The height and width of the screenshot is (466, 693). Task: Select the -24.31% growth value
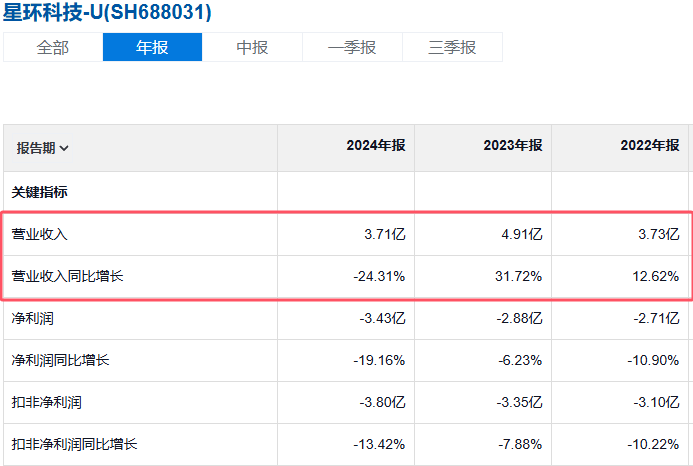(379, 276)
